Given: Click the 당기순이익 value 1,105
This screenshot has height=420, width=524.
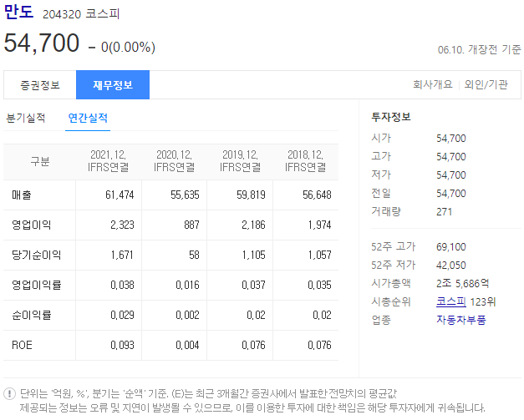Looking at the screenshot, I should tap(254, 255).
